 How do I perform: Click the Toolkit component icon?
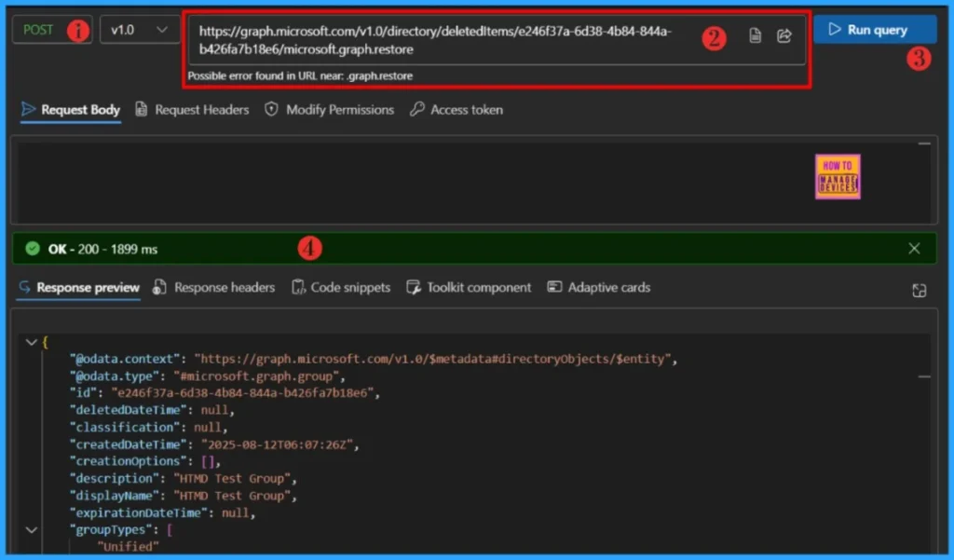click(413, 287)
